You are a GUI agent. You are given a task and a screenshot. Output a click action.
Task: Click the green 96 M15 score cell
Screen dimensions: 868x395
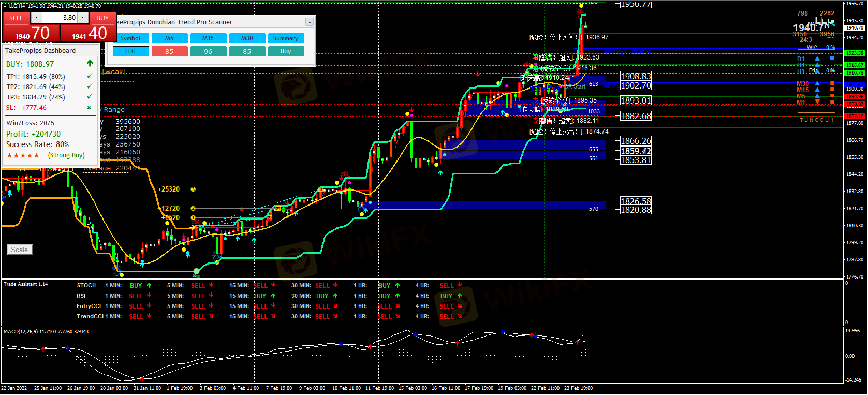(208, 51)
